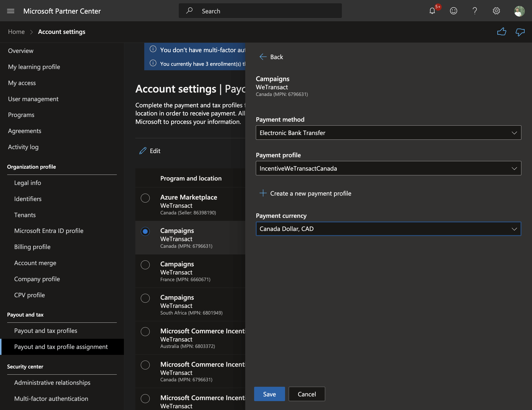Open My learning profile
The height and width of the screenshot is (410, 532).
(34, 67)
